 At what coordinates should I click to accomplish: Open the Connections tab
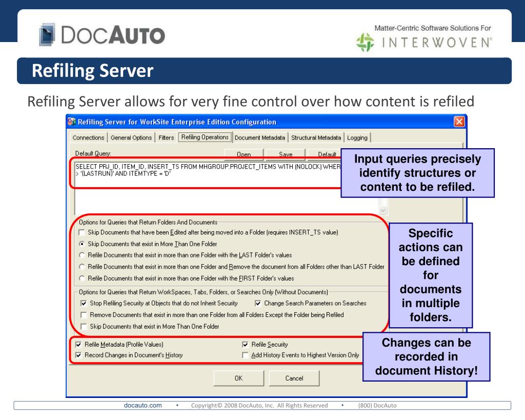pos(88,137)
